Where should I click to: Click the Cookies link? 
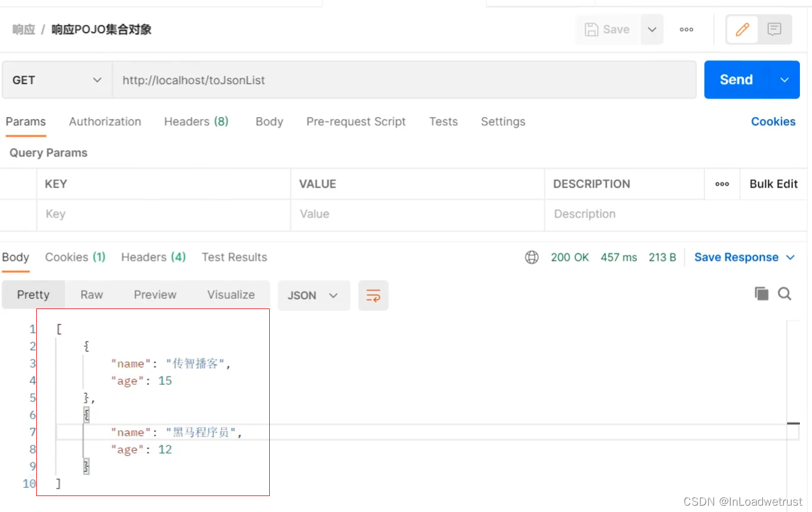(773, 121)
